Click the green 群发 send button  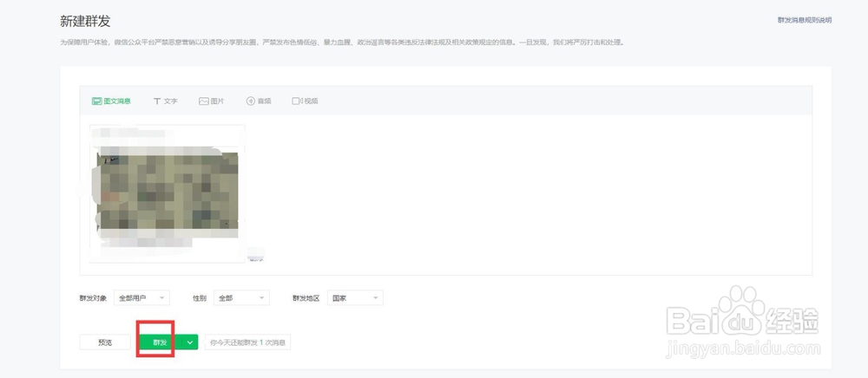click(160, 342)
